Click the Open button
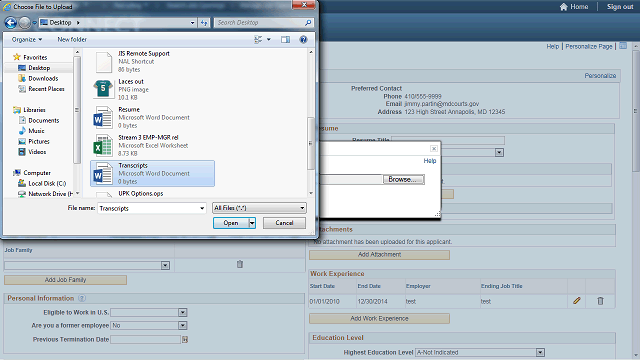This screenshot has width=640, height=360. (x=231, y=223)
